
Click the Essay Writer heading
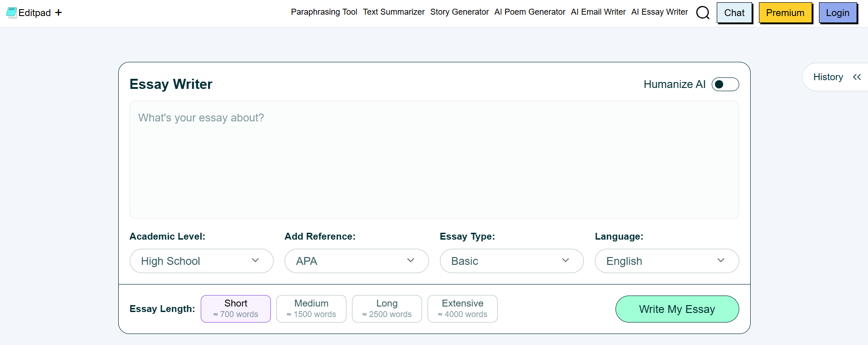(x=171, y=84)
